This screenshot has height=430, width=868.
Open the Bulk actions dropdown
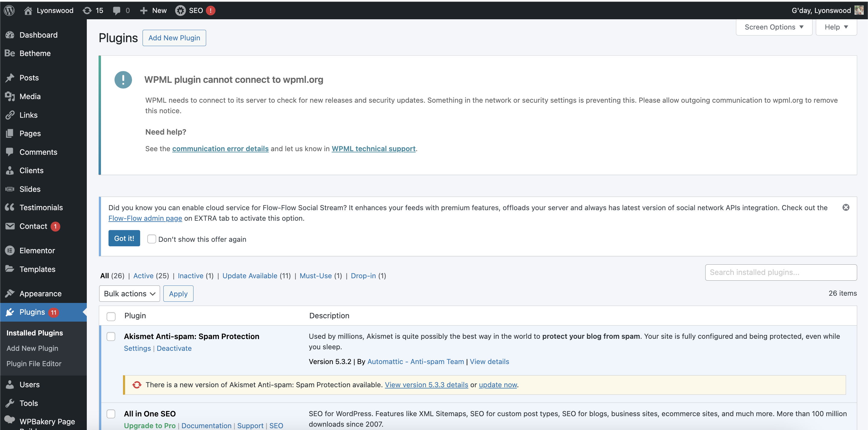point(129,294)
